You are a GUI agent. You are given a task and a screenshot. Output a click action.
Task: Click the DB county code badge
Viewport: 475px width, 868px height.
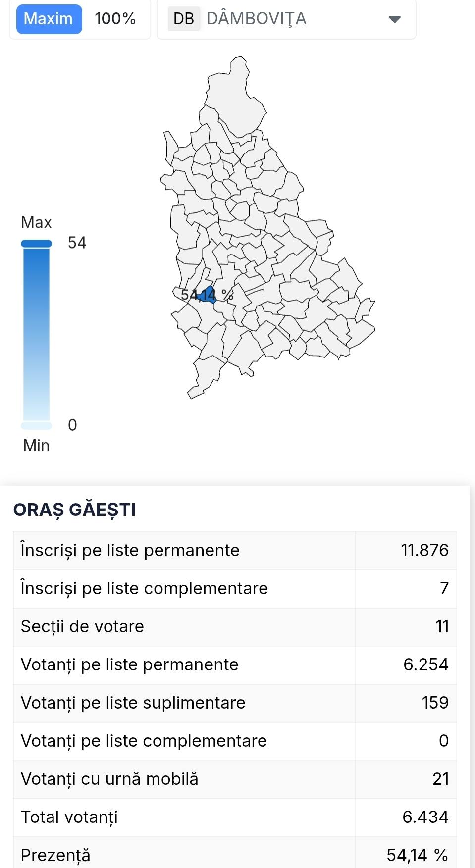coord(184,20)
